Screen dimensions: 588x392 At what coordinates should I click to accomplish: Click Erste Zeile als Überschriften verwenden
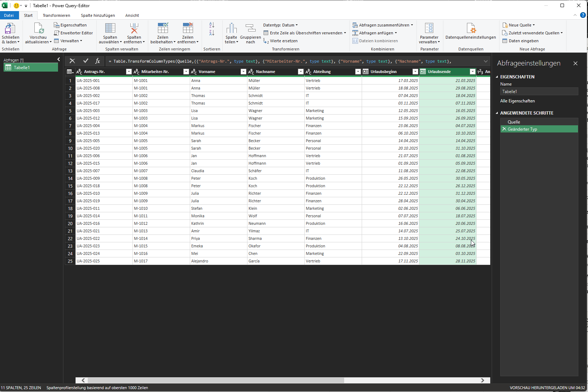pyautogui.click(x=305, y=33)
